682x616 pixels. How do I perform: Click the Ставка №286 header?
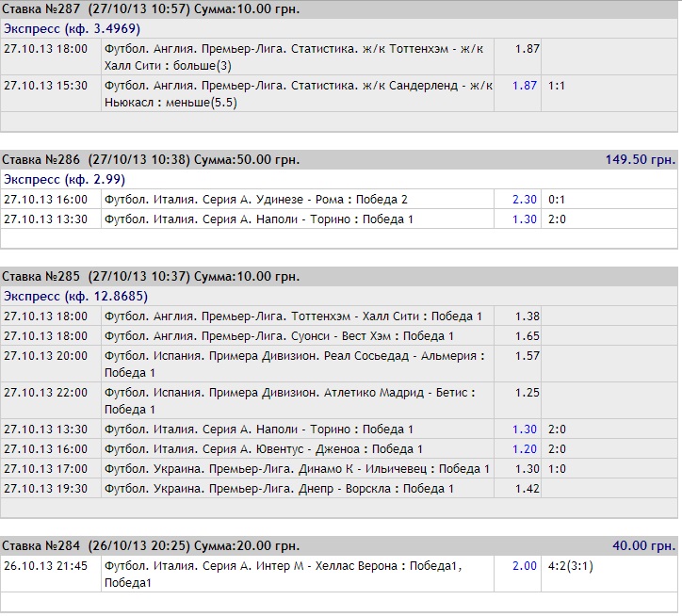coord(151,159)
